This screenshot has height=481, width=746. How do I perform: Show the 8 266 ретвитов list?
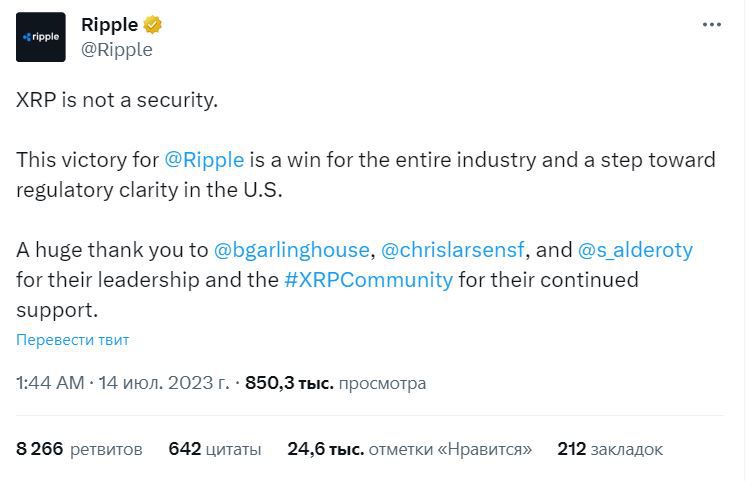coord(79,449)
